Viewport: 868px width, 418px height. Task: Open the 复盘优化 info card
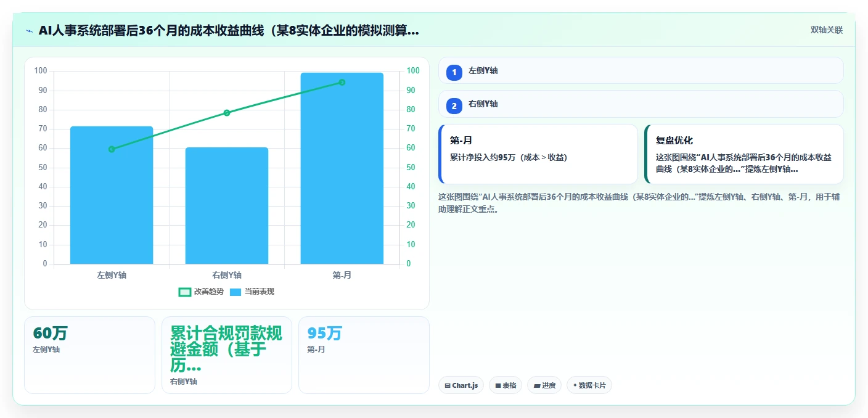coord(744,154)
